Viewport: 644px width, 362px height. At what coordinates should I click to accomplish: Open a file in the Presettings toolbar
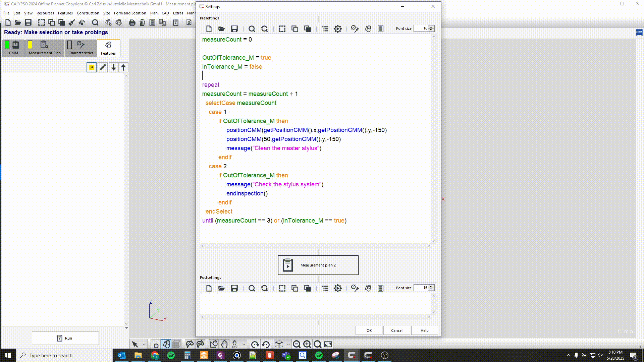(221, 29)
